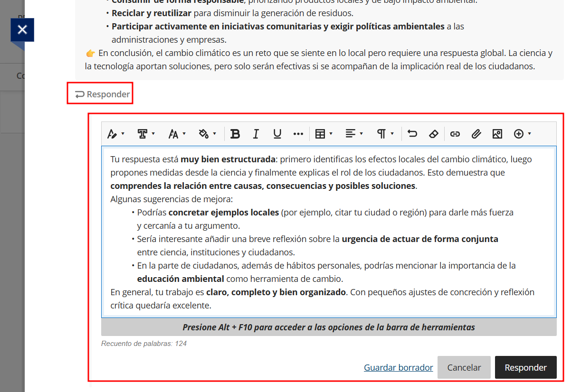
Task: Toggle italic formatting in editor toolbar
Action: coord(256,134)
